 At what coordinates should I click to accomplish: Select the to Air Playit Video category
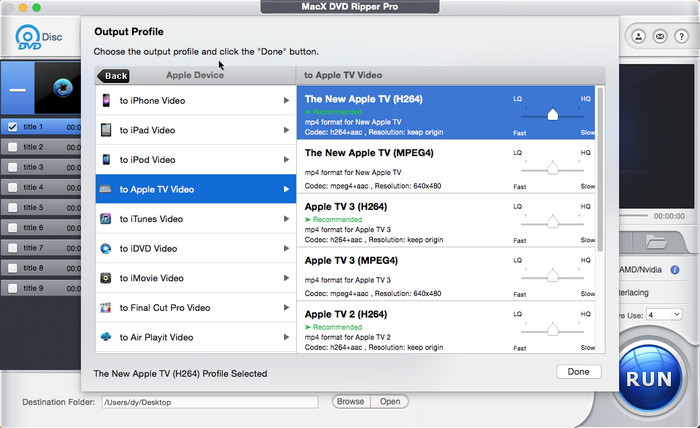tap(196, 337)
